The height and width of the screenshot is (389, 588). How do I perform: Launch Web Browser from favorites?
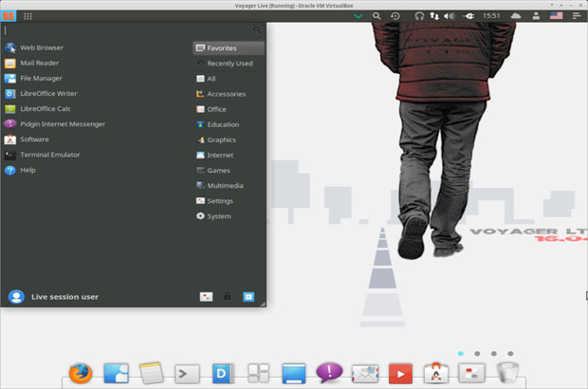pyautogui.click(x=96, y=47)
